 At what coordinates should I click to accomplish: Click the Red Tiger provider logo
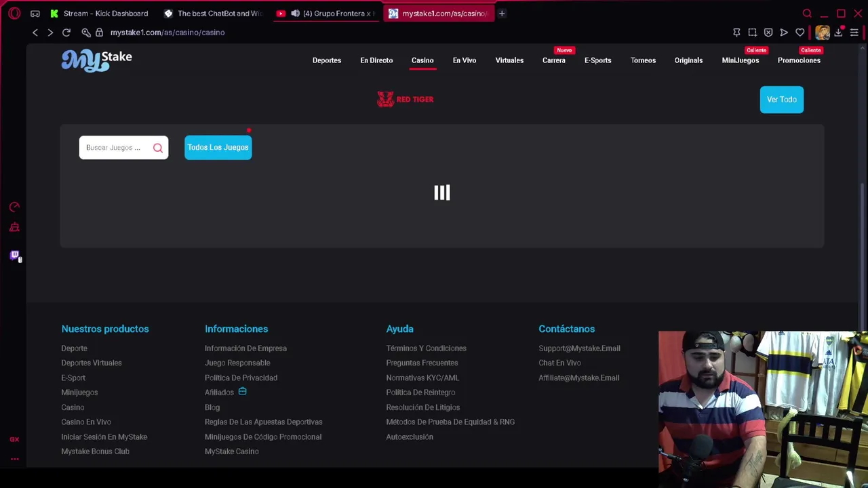pyautogui.click(x=406, y=100)
